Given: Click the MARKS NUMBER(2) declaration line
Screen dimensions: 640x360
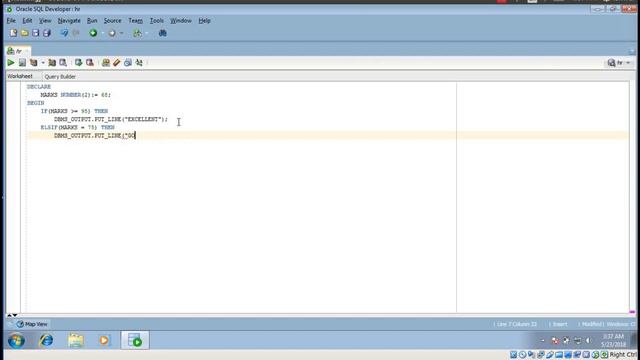Looking at the screenshot, I should click(x=76, y=95).
